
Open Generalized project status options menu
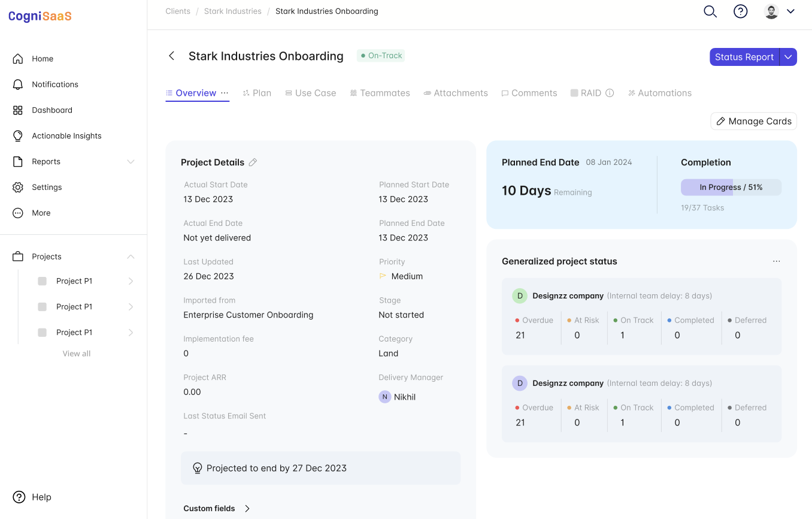tap(777, 261)
